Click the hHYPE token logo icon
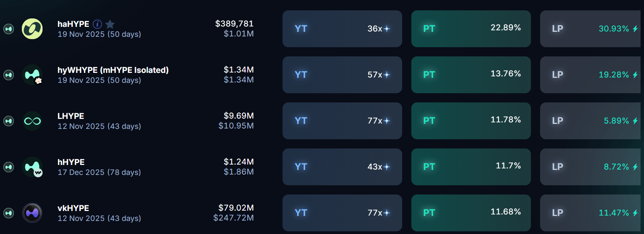This screenshot has height=234, width=644. tap(32, 167)
